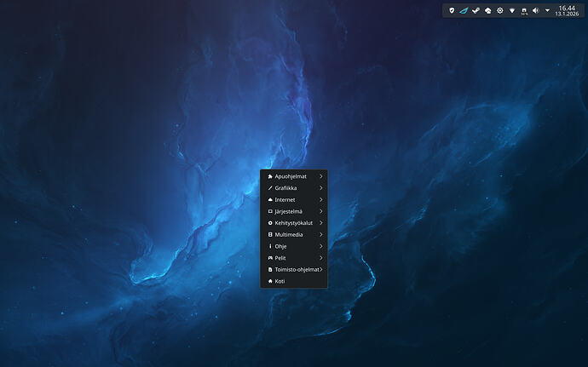Open the volume speaker tray icon

(535, 10)
